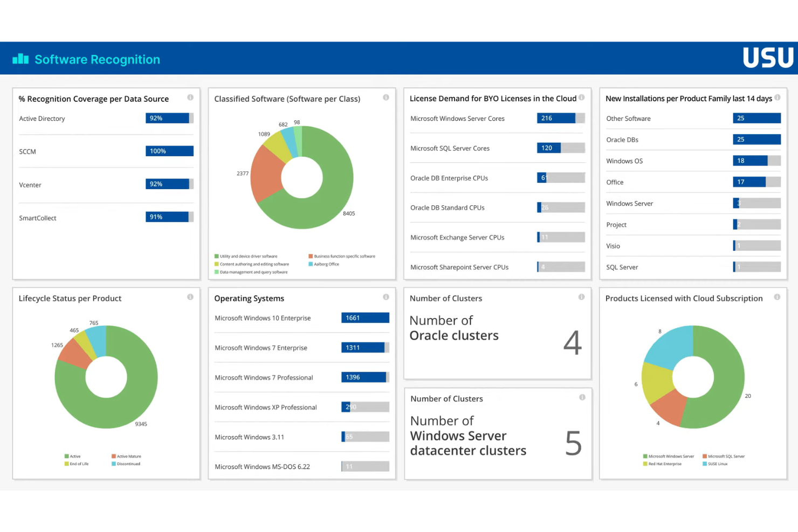798x532 pixels.
Task: Click the Visio product family label
Action: click(x=613, y=246)
